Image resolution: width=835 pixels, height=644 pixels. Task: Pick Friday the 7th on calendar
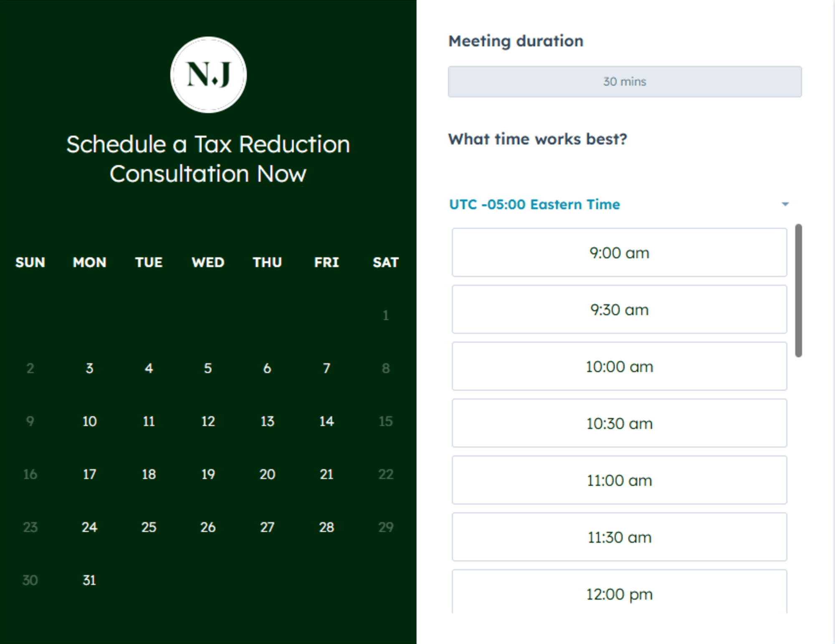[326, 368]
